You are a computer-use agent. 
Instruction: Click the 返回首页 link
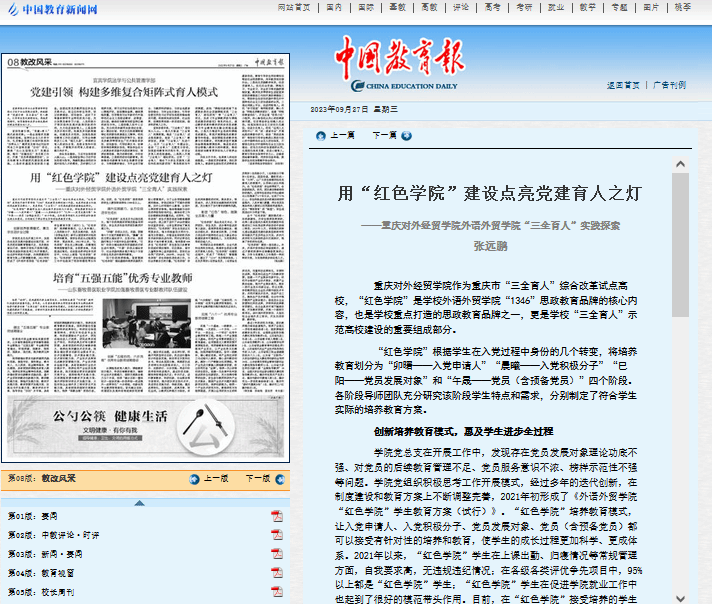pos(623,85)
